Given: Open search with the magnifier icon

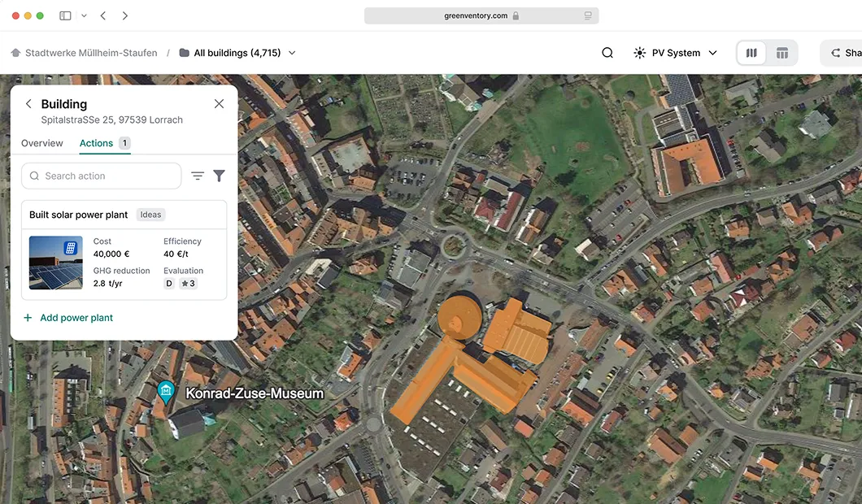Looking at the screenshot, I should tap(607, 52).
